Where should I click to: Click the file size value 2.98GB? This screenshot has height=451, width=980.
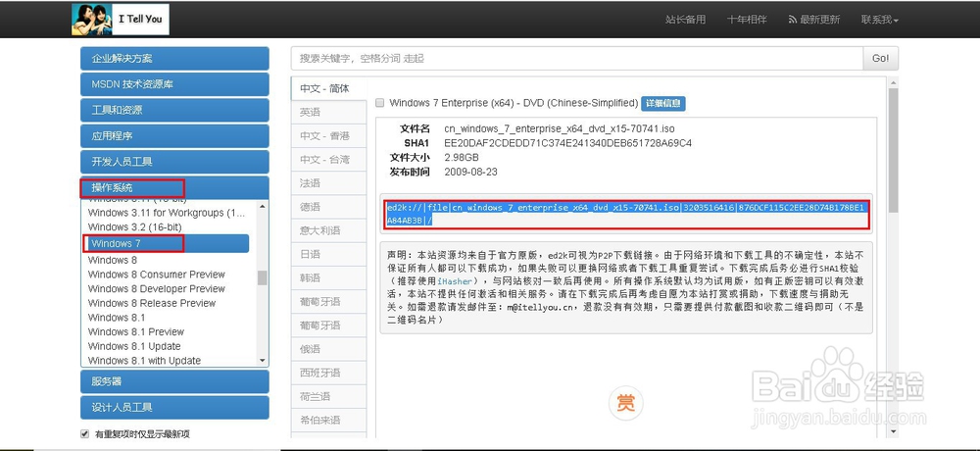(x=462, y=157)
